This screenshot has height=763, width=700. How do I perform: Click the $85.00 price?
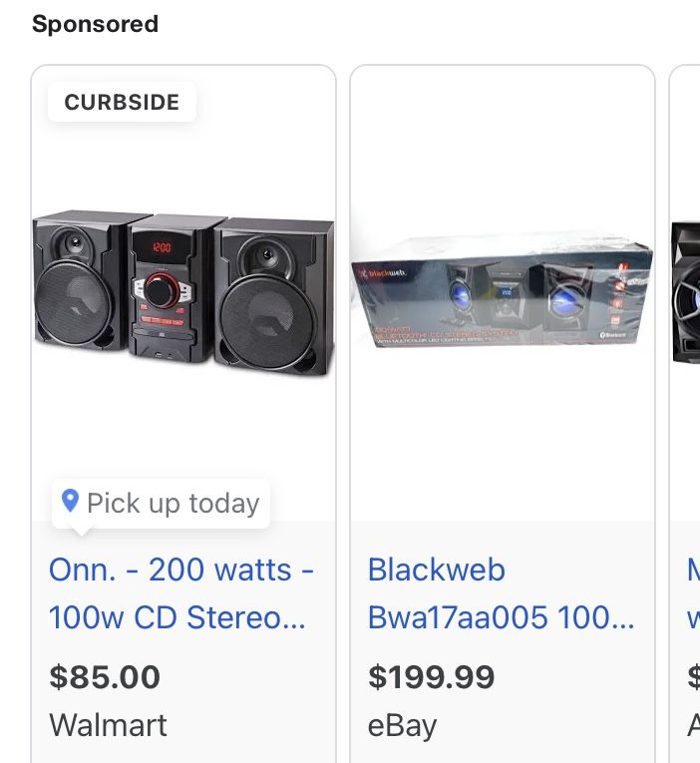click(105, 677)
